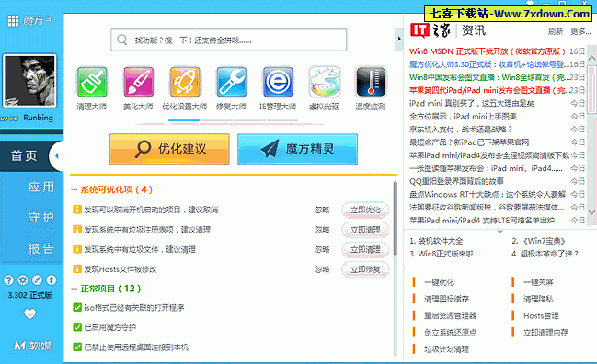Click the 软媒 logo at sidebar bottom
597x364 pixels.
pyautogui.click(x=32, y=346)
